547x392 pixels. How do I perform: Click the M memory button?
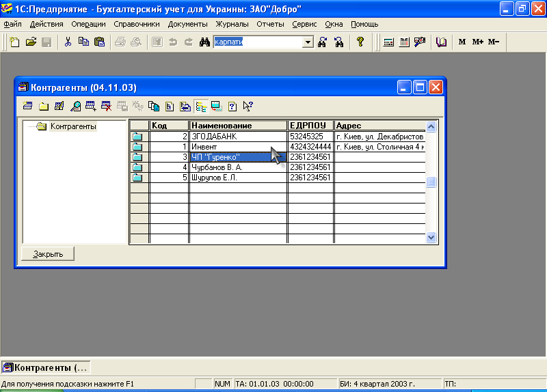[x=462, y=42]
